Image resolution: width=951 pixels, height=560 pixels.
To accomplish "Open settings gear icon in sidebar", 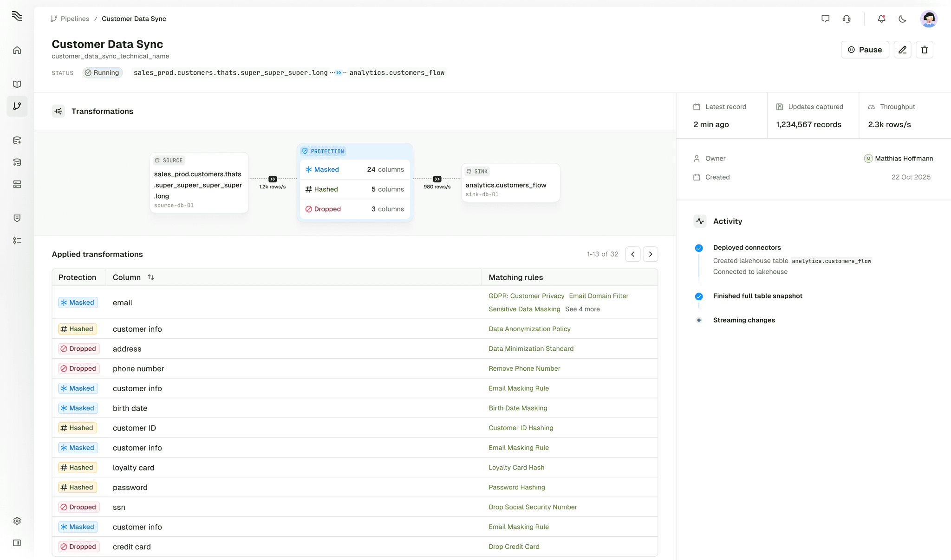I will pyautogui.click(x=17, y=521).
